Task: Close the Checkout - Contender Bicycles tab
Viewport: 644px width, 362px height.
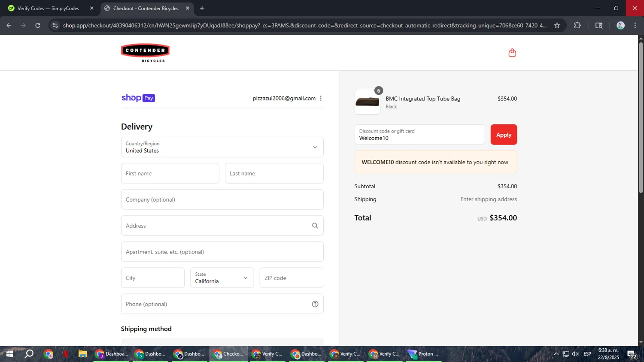Action: click(187, 8)
